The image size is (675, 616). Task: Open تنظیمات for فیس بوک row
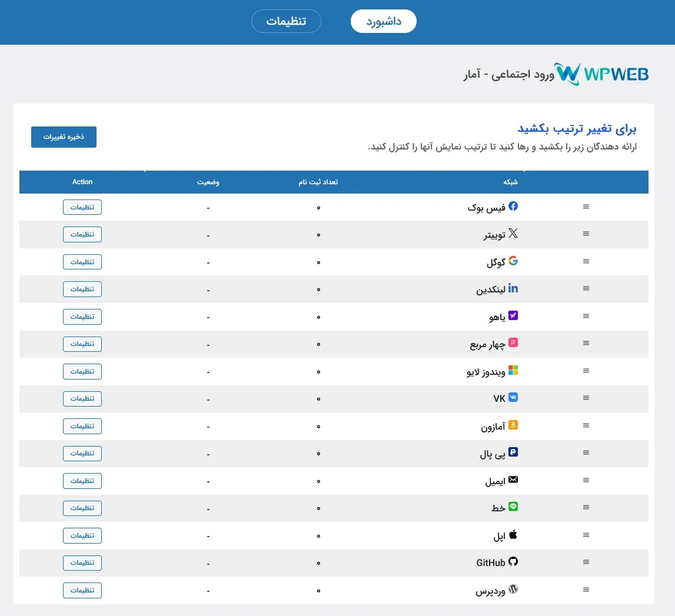pyautogui.click(x=82, y=207)
